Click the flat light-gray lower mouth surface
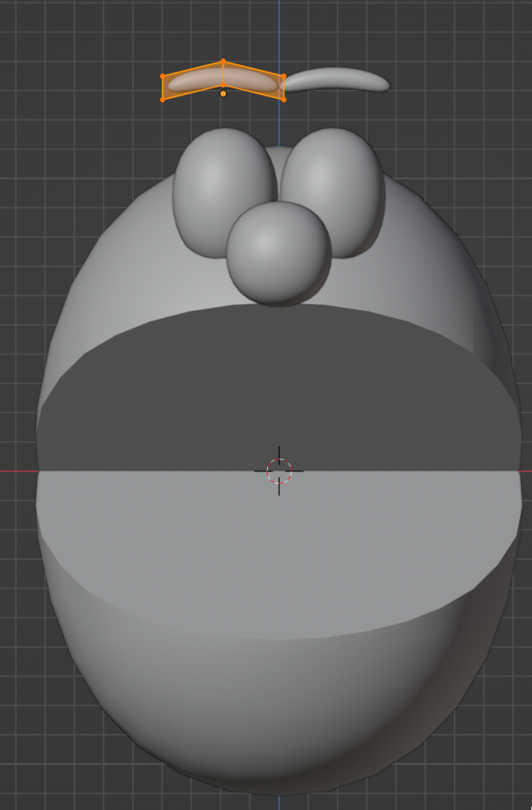The image size is (532, 810). (x=277, y=546)
